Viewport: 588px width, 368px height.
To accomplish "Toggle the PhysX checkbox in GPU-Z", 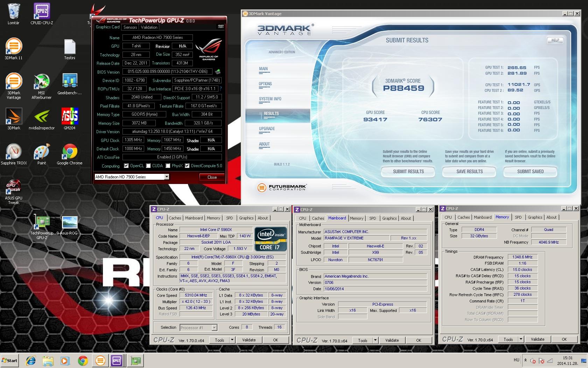I will point(168,166).
